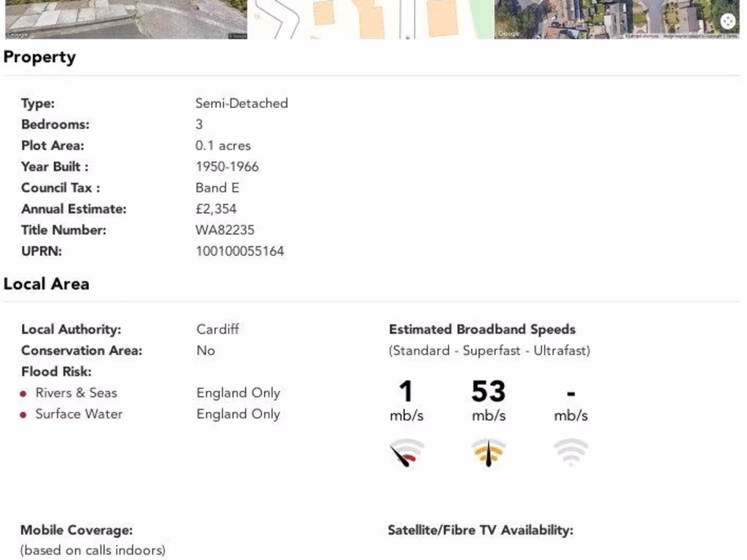The image size is (747, 560).
Task: Click the Annual Estimate £2,354 value
Action: point(216,209)
